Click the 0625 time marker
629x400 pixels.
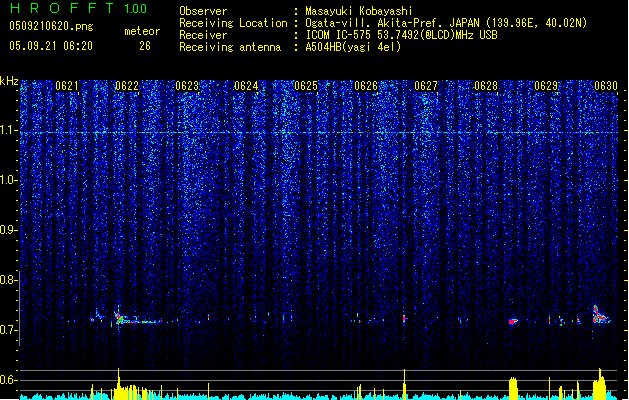click(306, 86)
